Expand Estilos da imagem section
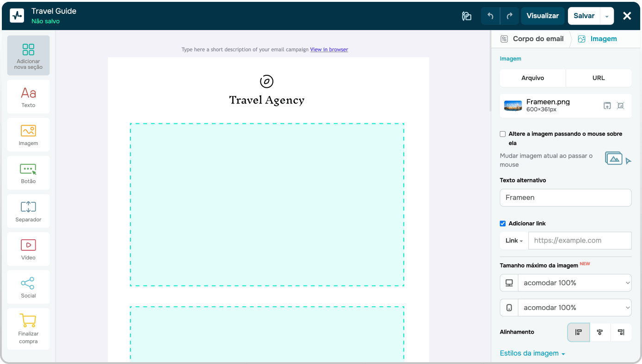Viewport: 642px width, 364px height. [532, 353]
